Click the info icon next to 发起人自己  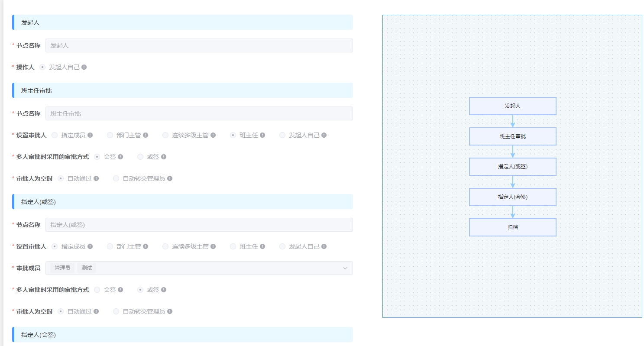84,67
